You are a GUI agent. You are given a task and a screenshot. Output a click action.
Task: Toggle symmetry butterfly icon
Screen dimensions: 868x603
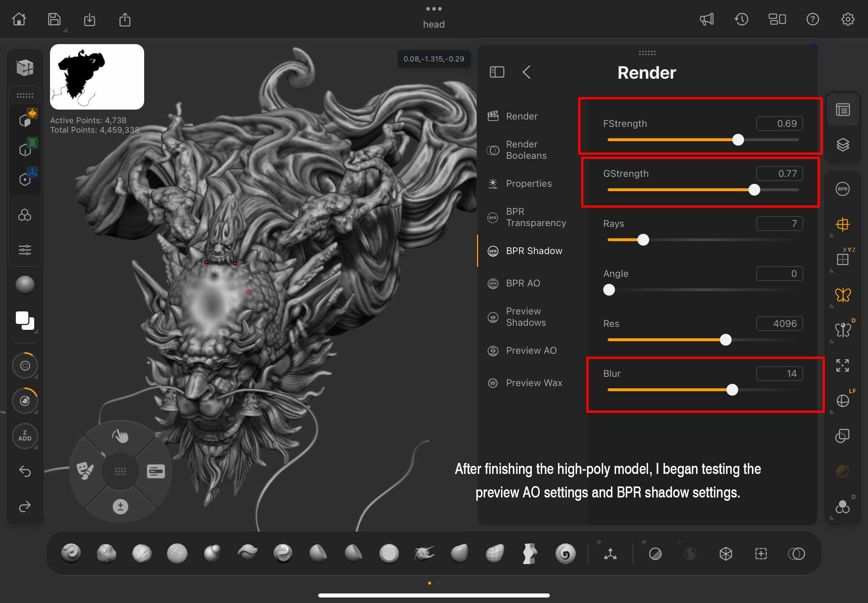[843, 295]
